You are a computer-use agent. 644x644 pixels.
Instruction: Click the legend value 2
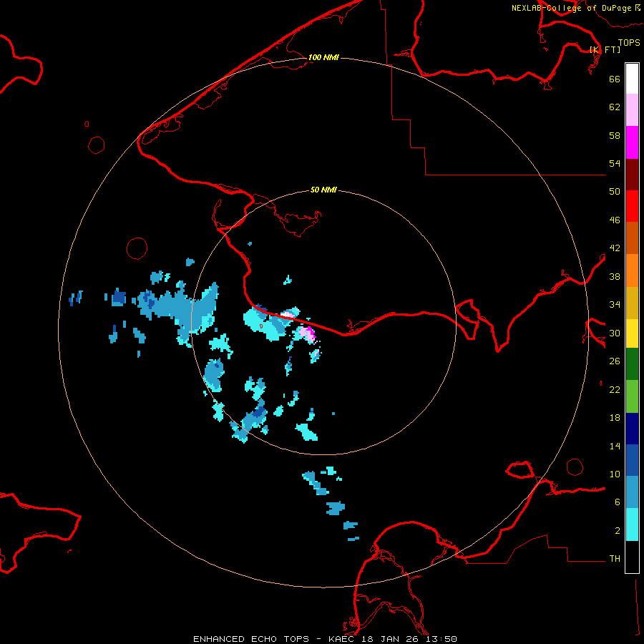[617, 530]
